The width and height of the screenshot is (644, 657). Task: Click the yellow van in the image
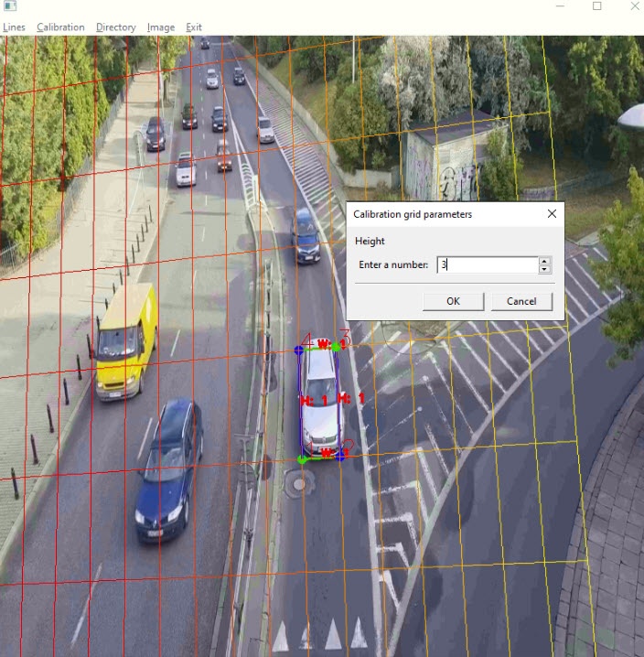pyautogui.click(x=125, y=337)
